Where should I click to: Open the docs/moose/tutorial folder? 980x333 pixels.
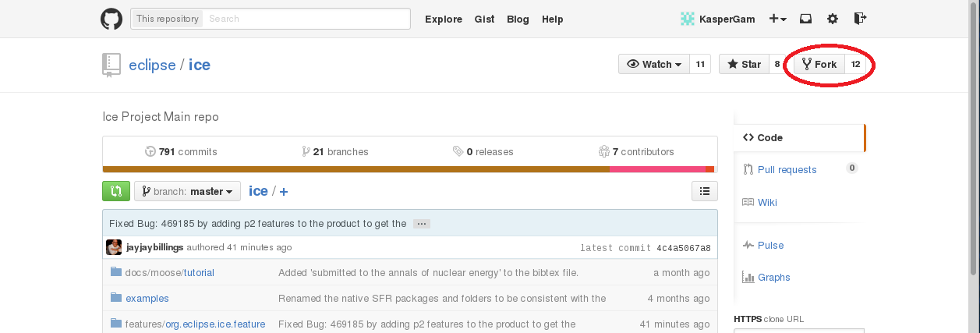coord(170,273)
